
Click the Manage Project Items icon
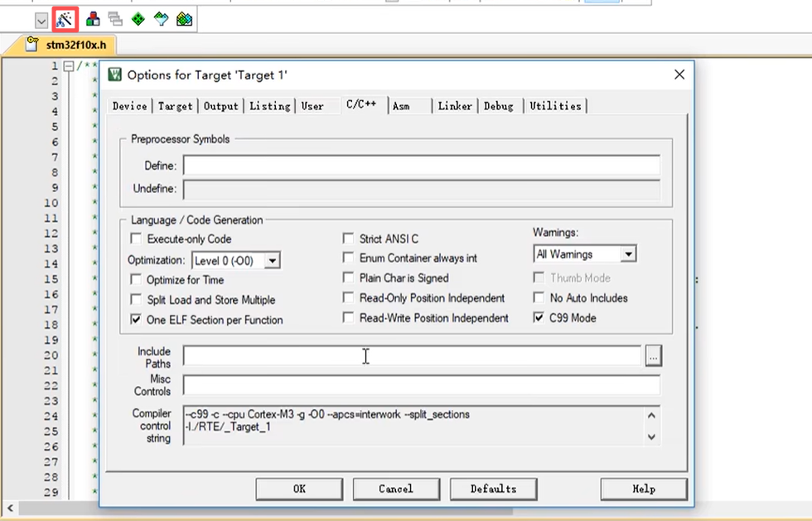tap(93, 20)
